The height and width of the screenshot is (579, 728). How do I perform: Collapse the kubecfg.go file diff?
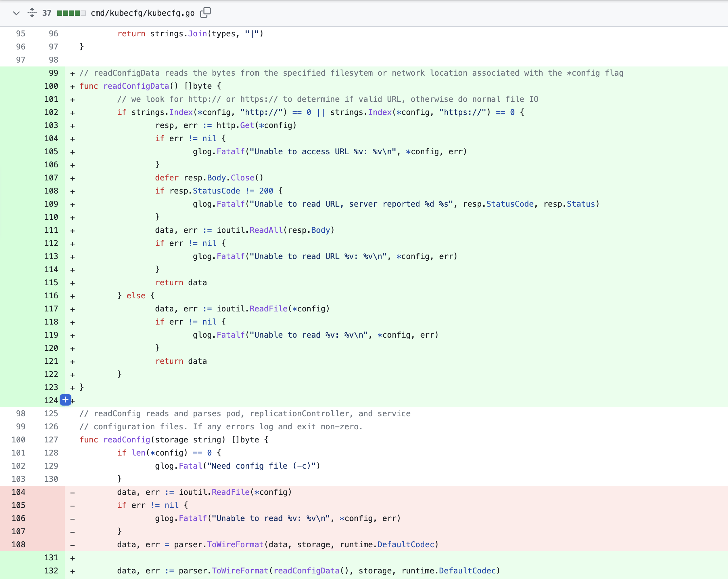[16, 13]
